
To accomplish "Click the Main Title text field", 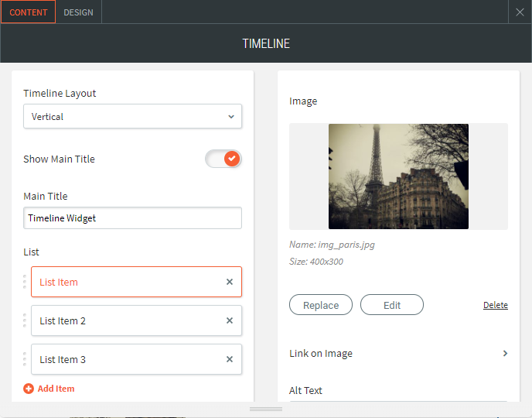I will click(x=132, y=218).
